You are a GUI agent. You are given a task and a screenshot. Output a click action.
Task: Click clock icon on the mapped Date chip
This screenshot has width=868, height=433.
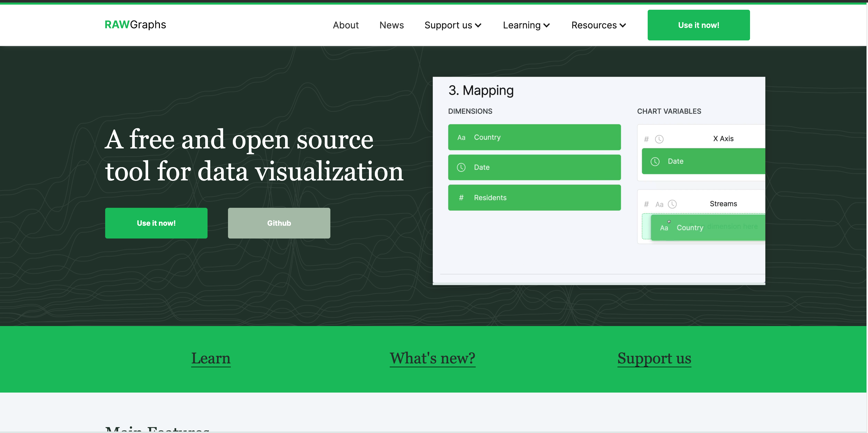[x=655, y=162]
